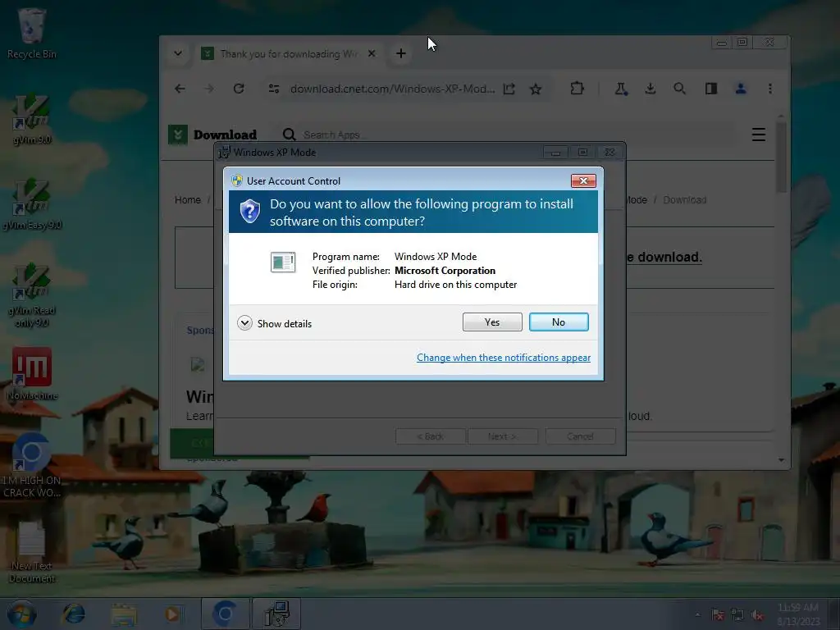Open New Text Document file

(x=32, y=552)
